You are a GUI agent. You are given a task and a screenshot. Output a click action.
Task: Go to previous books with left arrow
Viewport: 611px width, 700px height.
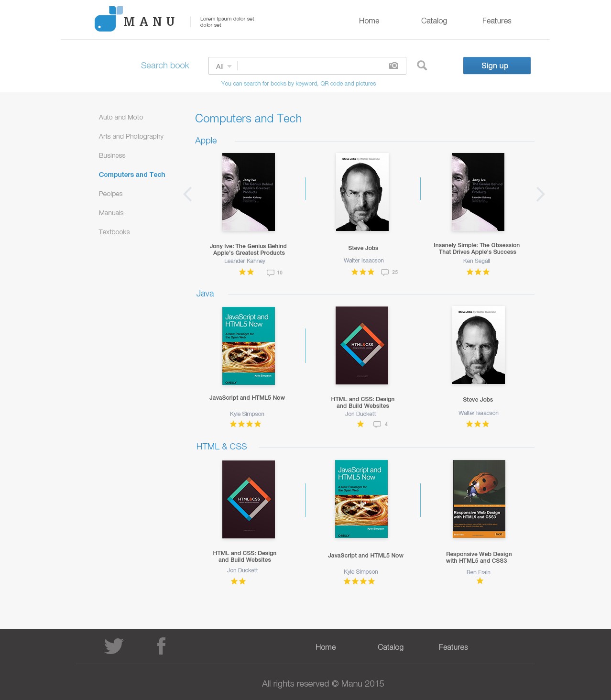coord(187,194)
